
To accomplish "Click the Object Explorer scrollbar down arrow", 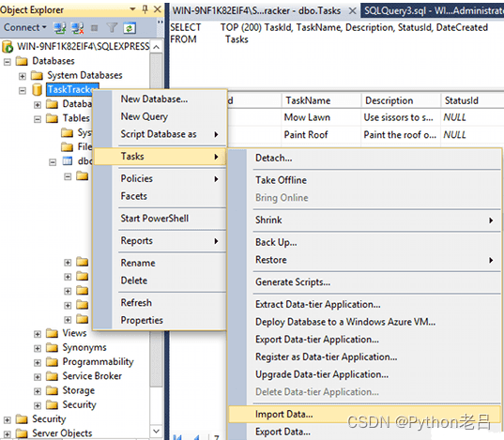I will tap(156, 431).
